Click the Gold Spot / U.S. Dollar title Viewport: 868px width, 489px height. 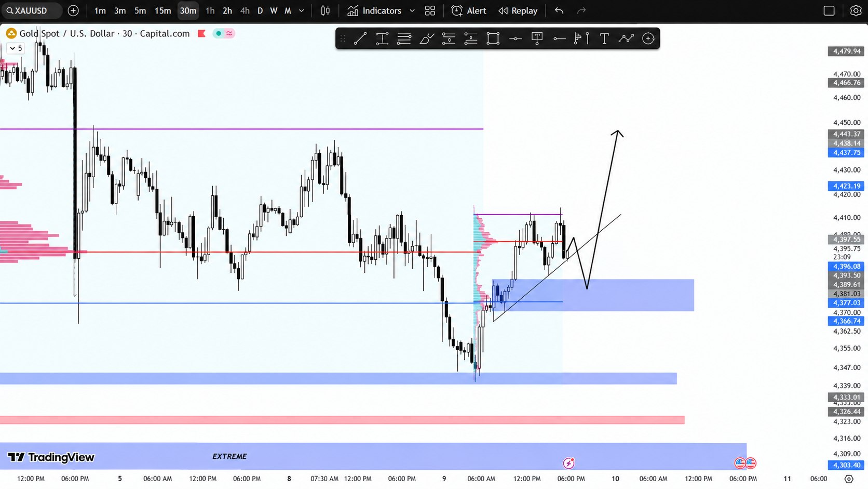pyautogui.click(x=67, y=33)
